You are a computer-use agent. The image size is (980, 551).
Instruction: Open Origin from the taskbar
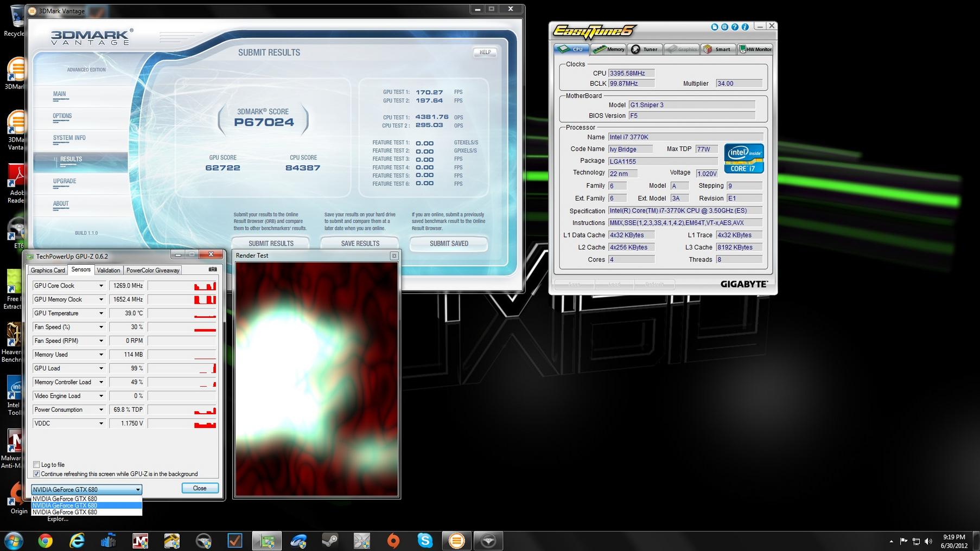(x=393, y=541)
